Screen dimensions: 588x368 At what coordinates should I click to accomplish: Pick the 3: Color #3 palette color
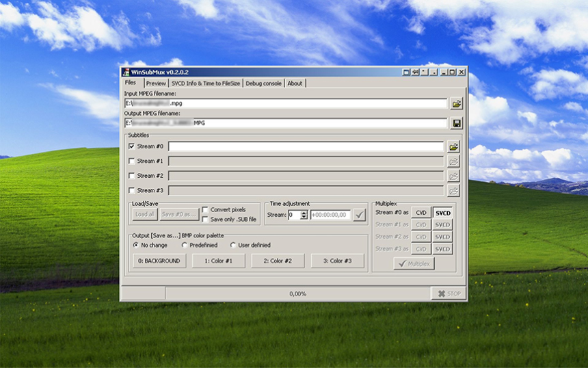tap(338, 261)
